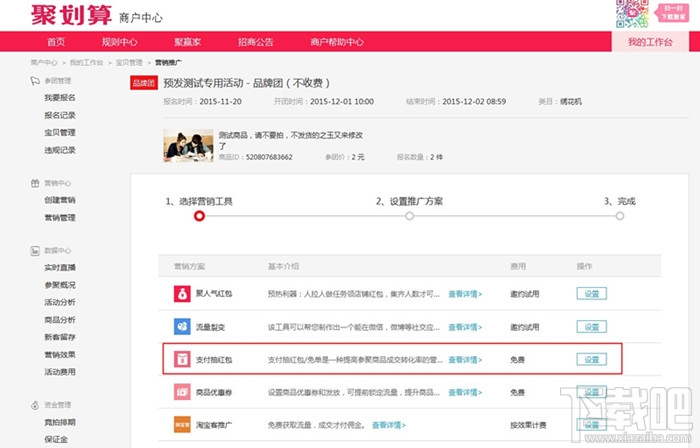Click the 聚人气红包 red bag icon
Image resolution: width=700 pixels, height=448 pixels.
point(182,294)
